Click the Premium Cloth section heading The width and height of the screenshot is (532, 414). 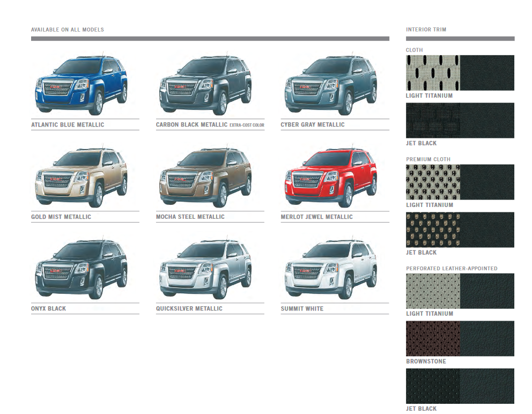pyautogui.click(x=428, y=159)
